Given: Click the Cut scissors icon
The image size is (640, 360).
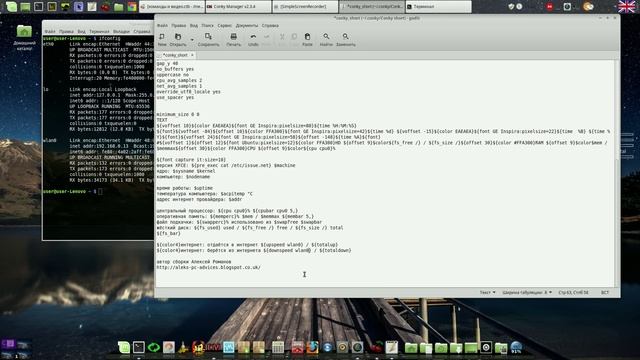Looking at the screenshot, I should tap(282, 37).
